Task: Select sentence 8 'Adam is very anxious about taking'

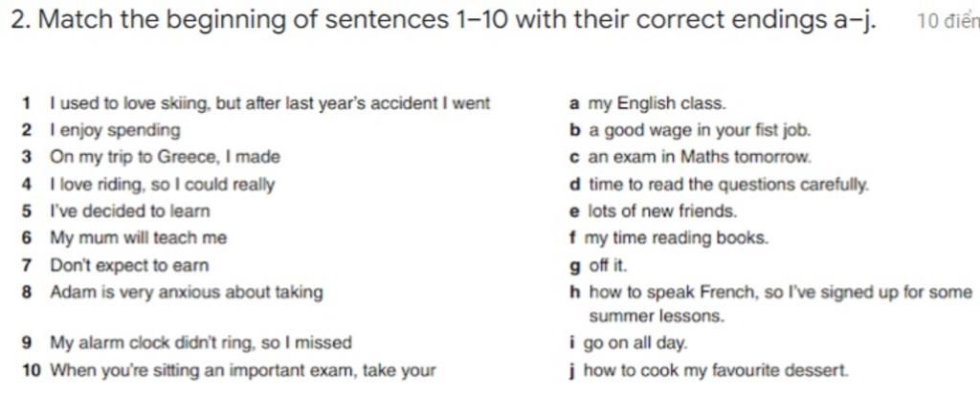Action: 172,292
